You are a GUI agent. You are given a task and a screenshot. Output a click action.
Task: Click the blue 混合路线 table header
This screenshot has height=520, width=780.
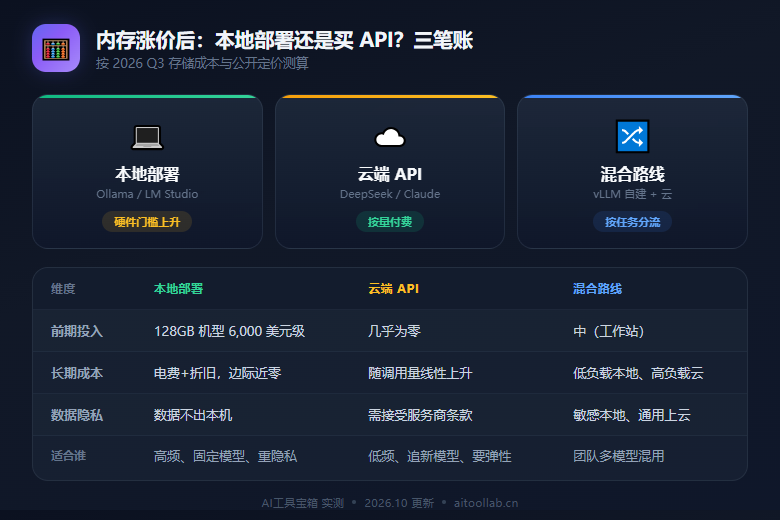[597, 289]
